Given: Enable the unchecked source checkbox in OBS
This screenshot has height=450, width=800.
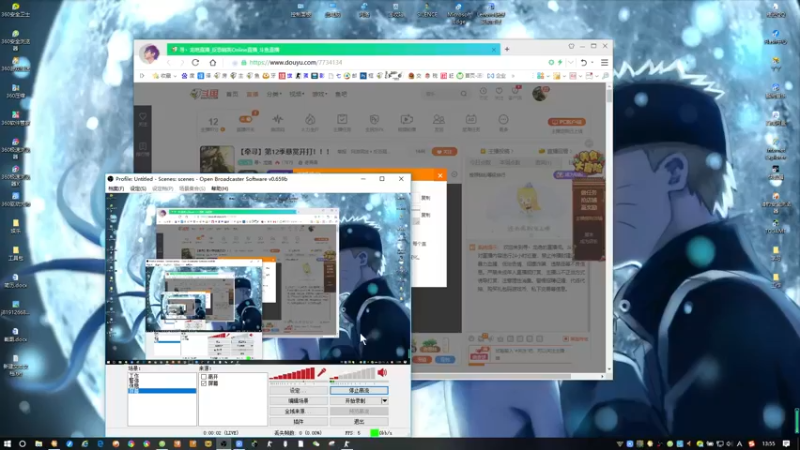Looking at the screenshot, I should coord(204,377).
